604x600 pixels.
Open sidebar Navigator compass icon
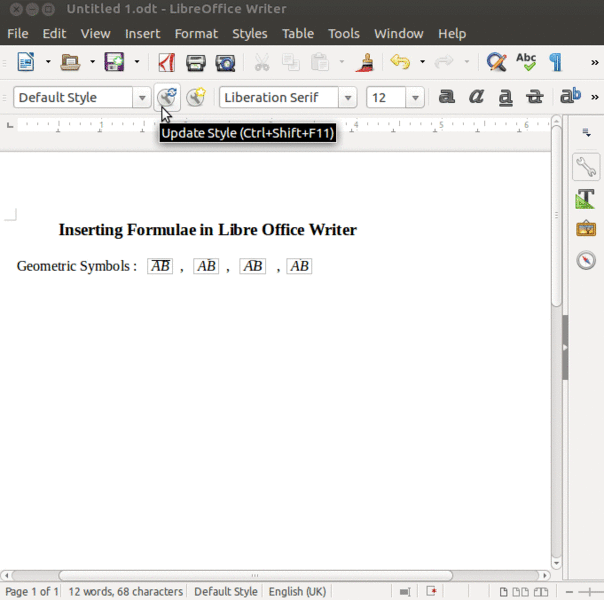(x=586, y=260)
